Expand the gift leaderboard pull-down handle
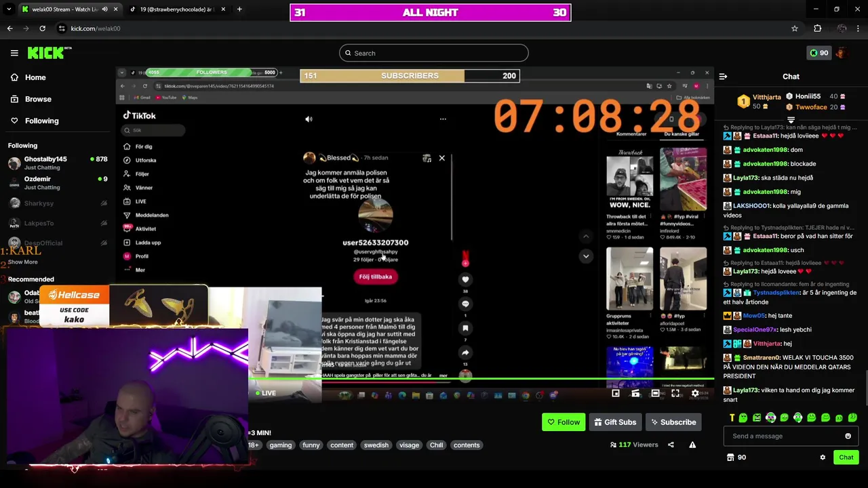Screen dimensions: 868x488 (x=791, y=120)
